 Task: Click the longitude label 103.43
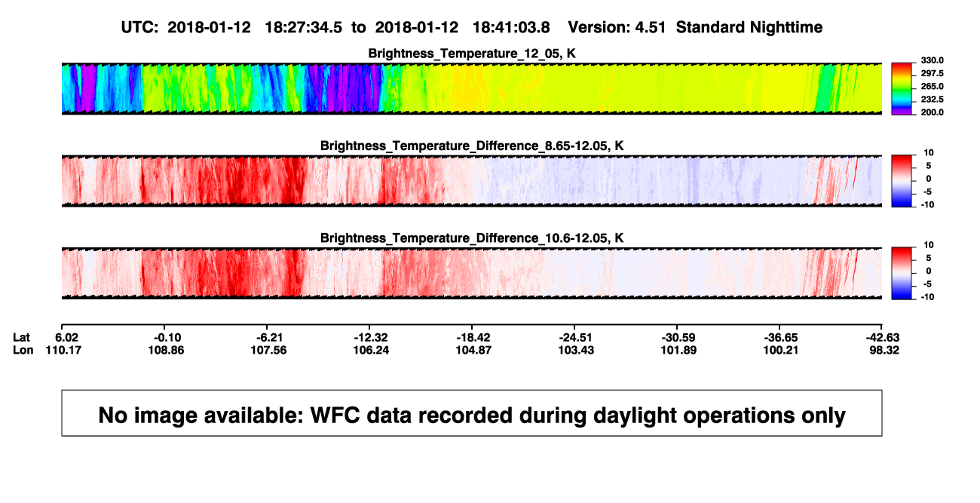point(577,350)
